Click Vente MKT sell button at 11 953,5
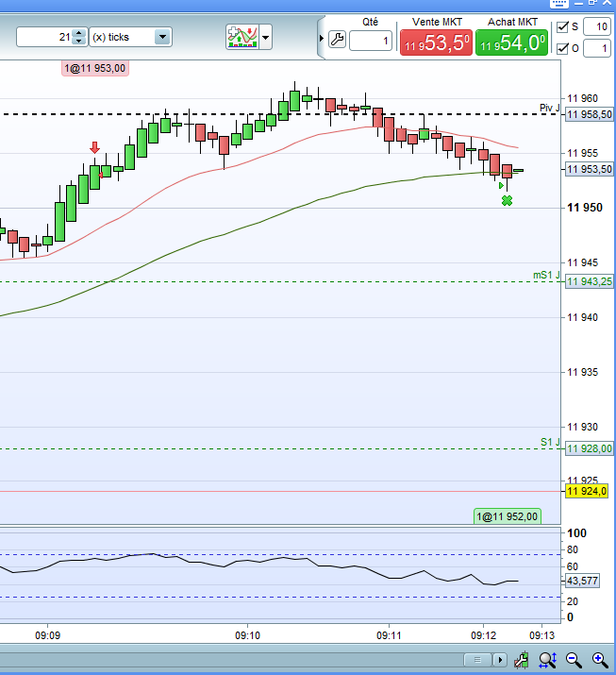This screenshot has width=616, height=675. [x=436, y=42]
